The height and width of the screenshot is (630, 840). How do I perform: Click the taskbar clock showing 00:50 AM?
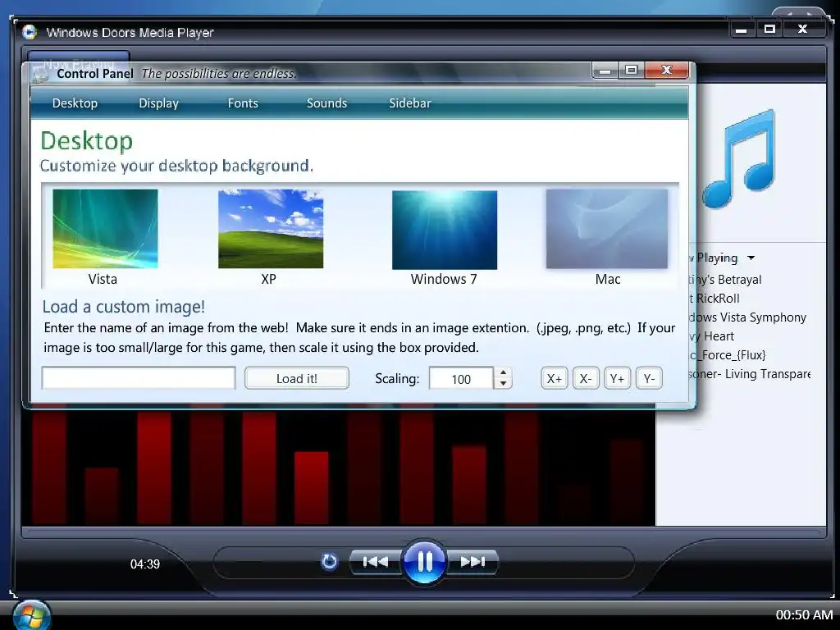click(x=804, y=615)
